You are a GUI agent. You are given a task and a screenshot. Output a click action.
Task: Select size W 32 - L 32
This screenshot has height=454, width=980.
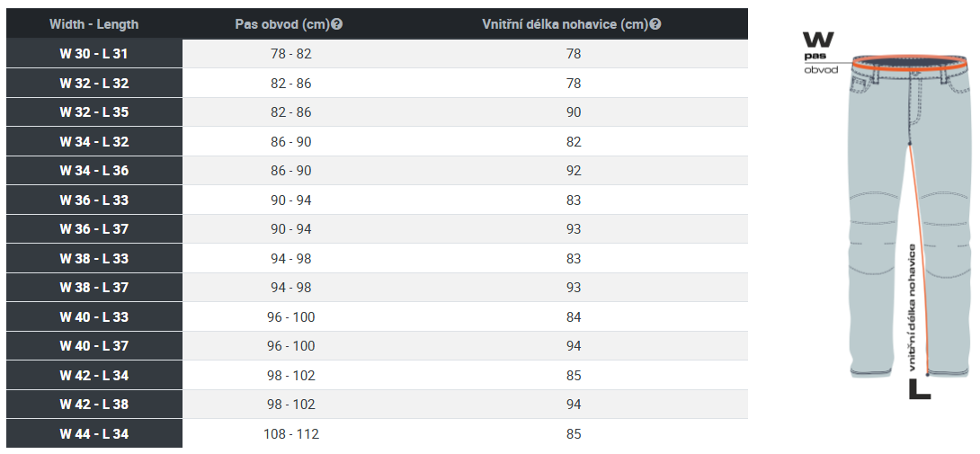[x=377, y=84]
